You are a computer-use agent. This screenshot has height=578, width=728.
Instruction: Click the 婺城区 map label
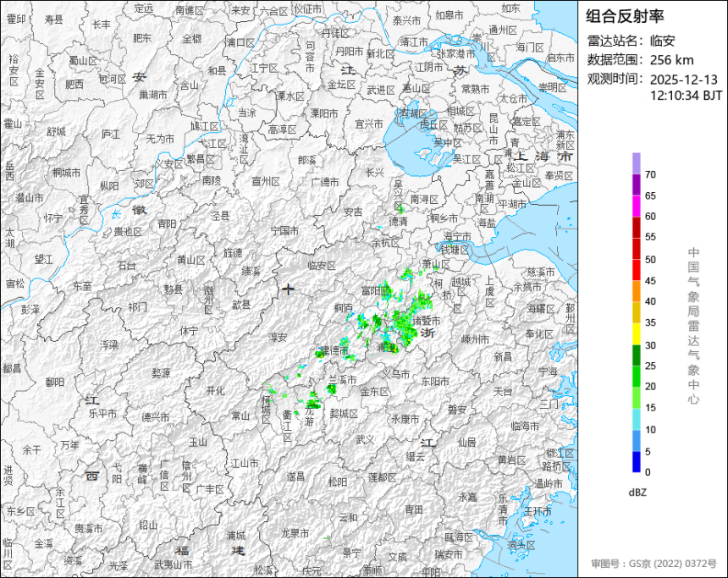point(344,413)
